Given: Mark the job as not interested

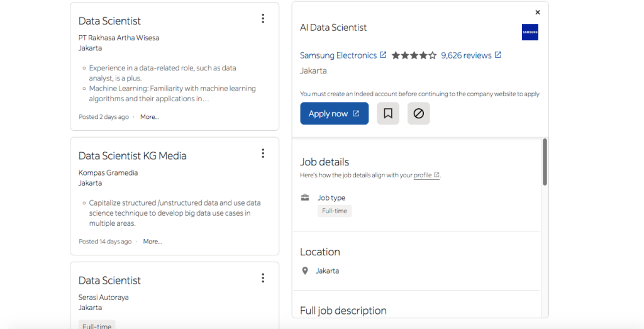Looking at the screenshot, I should pos(418,113).
